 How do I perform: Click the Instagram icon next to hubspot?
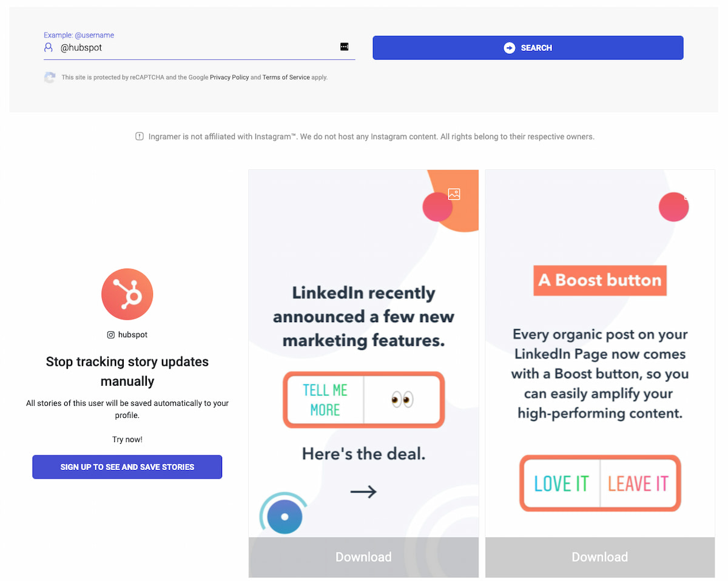(111, 335)
